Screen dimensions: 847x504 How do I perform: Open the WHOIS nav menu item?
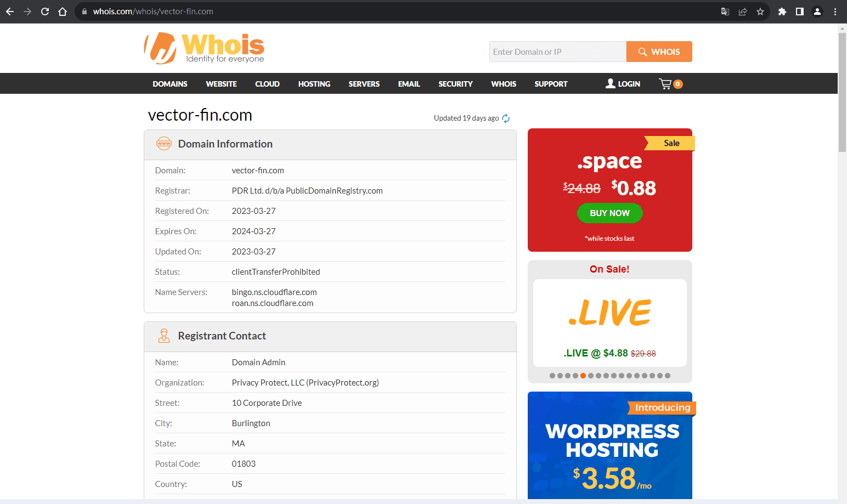(504, 84)
